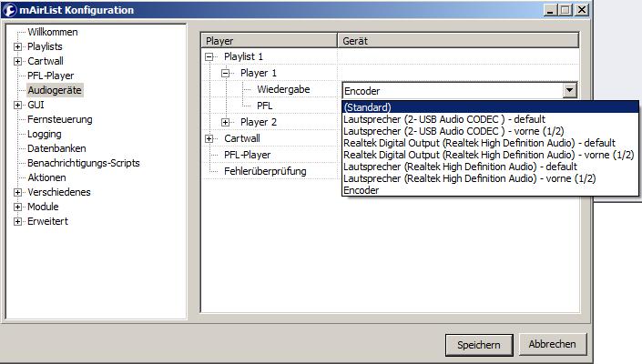This screenshot has height=364, width=642.
Task: Expand the Player 2 node
Action: (x=226, y=122)
